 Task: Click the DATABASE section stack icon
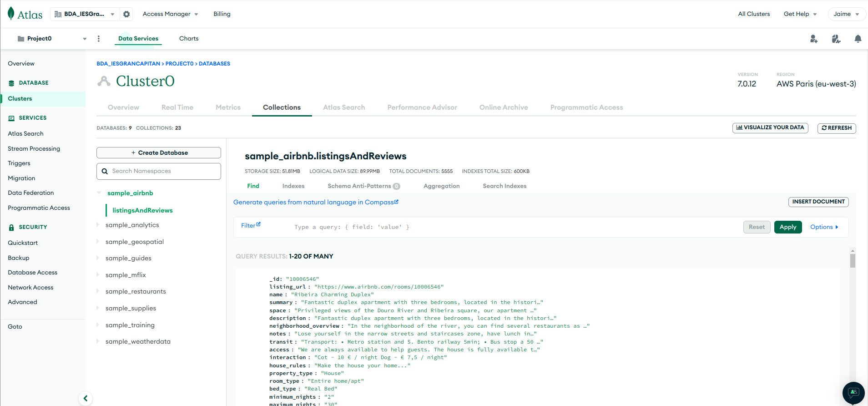[x=11, y=83]
